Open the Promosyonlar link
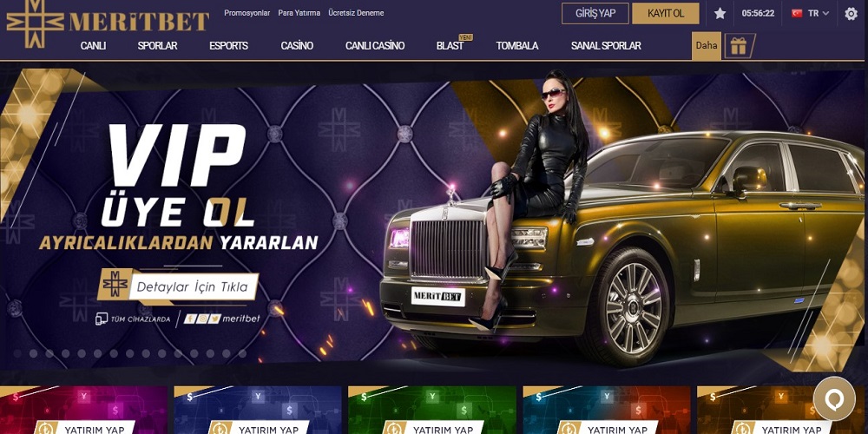Image resolution: width=868 pixels, height=434 pixels. pos(247,13)
